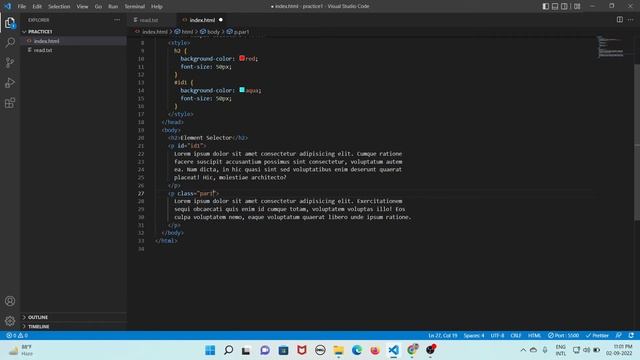The height and width of the screenshot is (360, 640).
Task: Open the Extensions view
Action: [10, 103]
